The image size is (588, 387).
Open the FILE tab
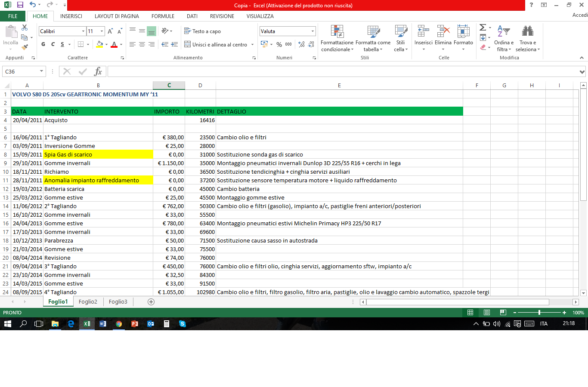click(x=13, y=16)
